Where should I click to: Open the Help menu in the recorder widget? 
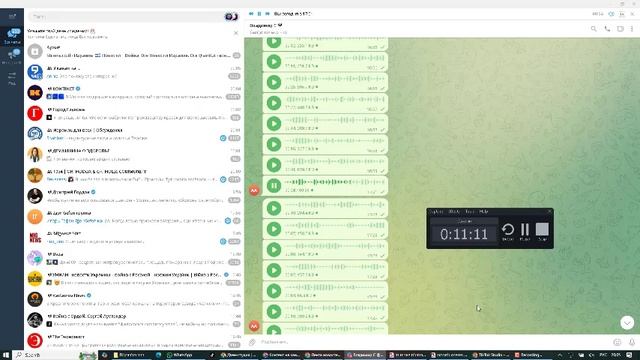(x=484, y=211)
